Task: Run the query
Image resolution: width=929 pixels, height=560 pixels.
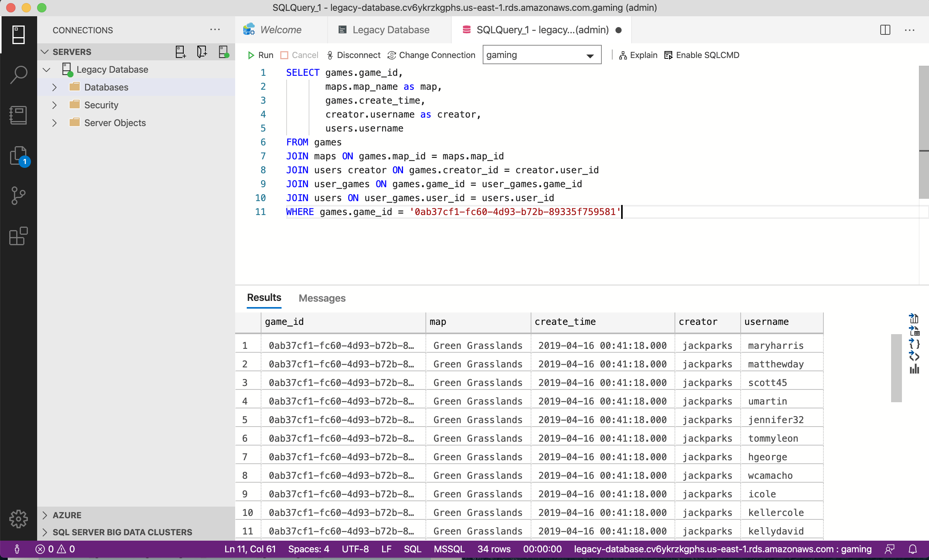Action: (260, 55)
